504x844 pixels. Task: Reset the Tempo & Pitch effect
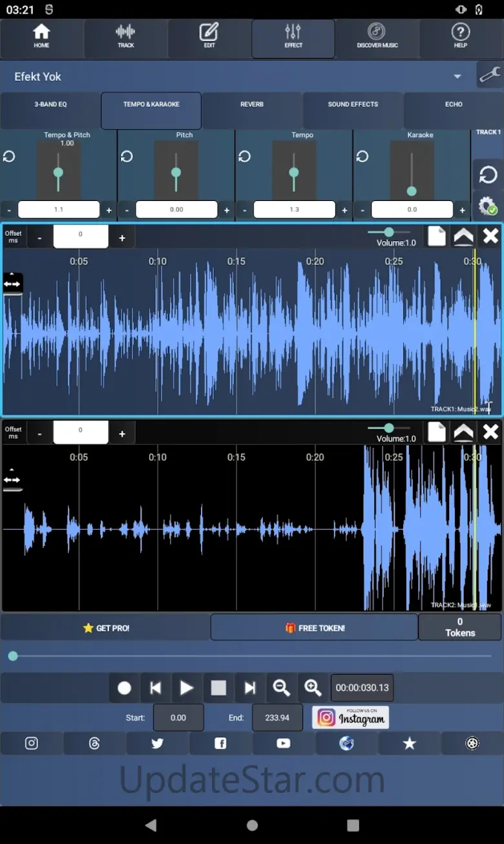pos(9,156)
